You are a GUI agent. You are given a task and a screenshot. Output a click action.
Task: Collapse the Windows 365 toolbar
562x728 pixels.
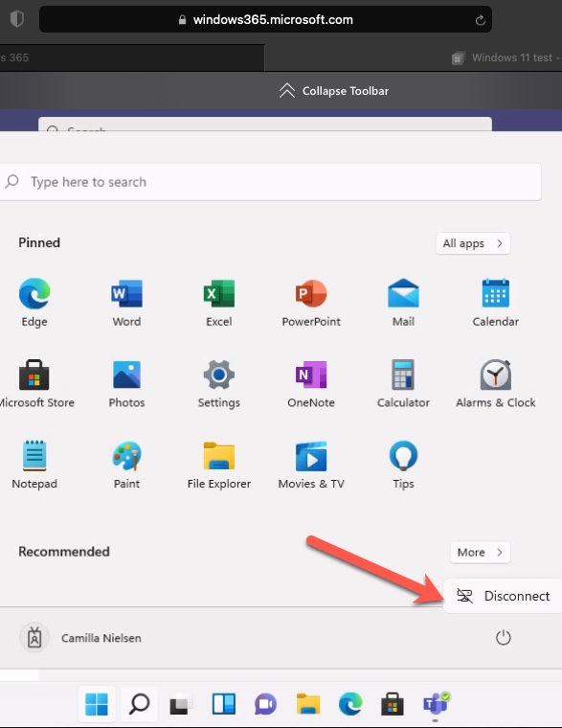pyautogui.click(x=334, y=91)
